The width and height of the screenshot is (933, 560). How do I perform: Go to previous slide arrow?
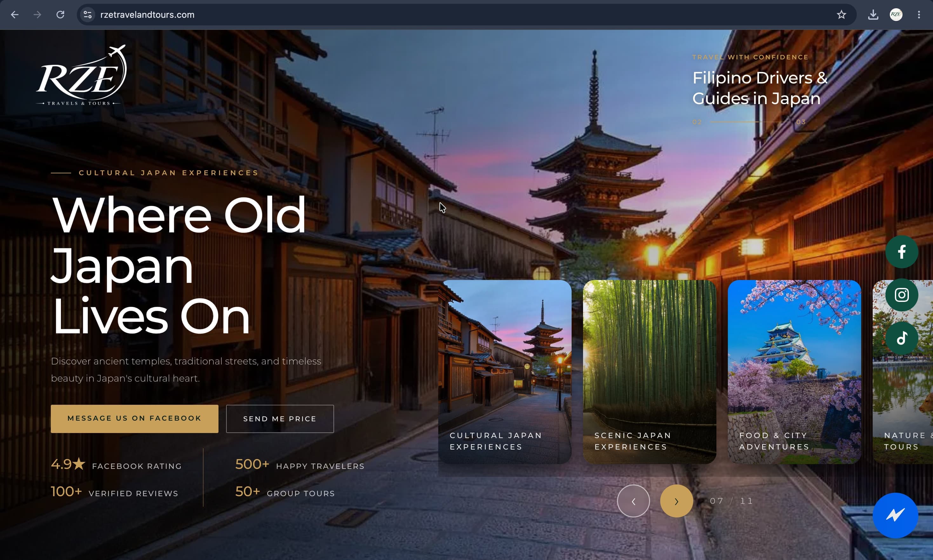[x=633, y=501]
